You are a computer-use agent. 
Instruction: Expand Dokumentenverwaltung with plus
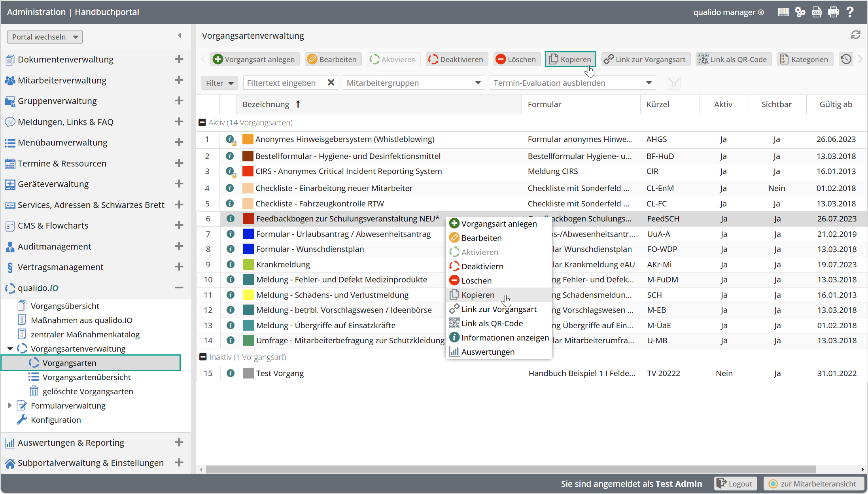click(x=179, y=59)
